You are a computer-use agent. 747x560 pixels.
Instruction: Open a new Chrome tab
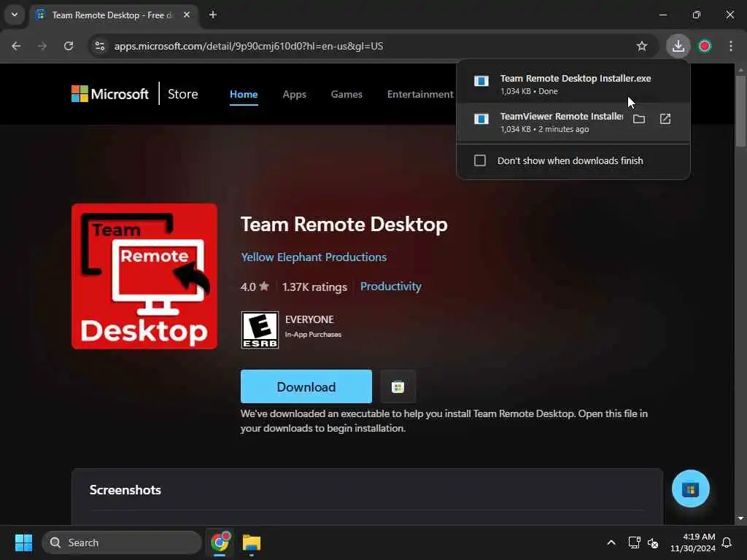click(x=213, y=15)
